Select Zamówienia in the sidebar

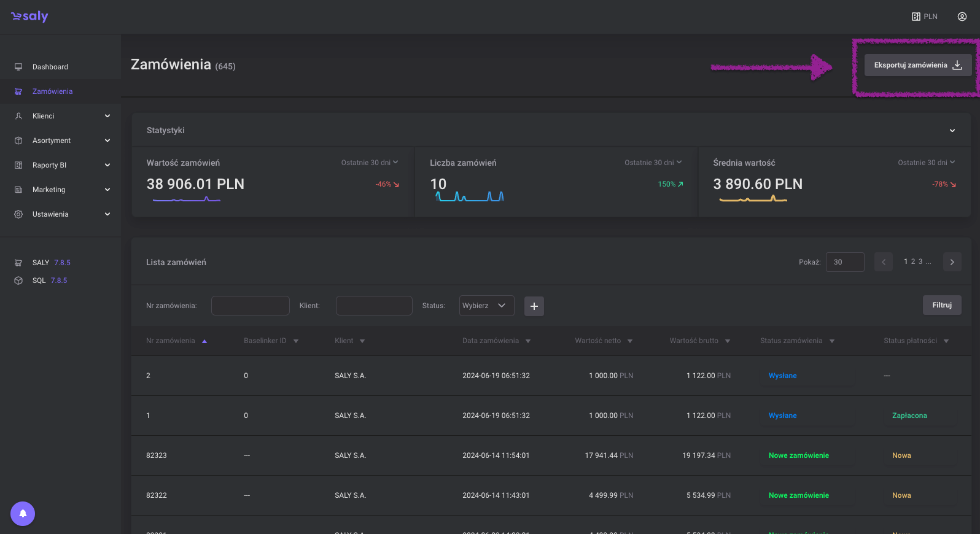pos(52,91)
